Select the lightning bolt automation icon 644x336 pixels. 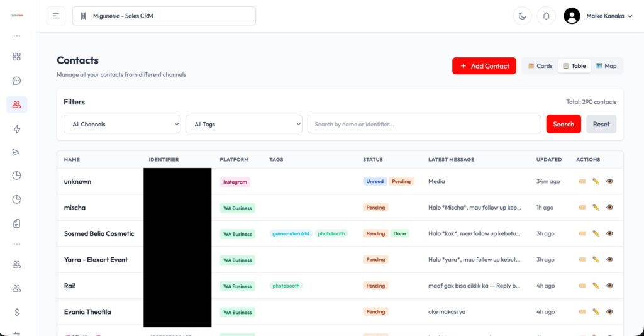pos(16,129)
